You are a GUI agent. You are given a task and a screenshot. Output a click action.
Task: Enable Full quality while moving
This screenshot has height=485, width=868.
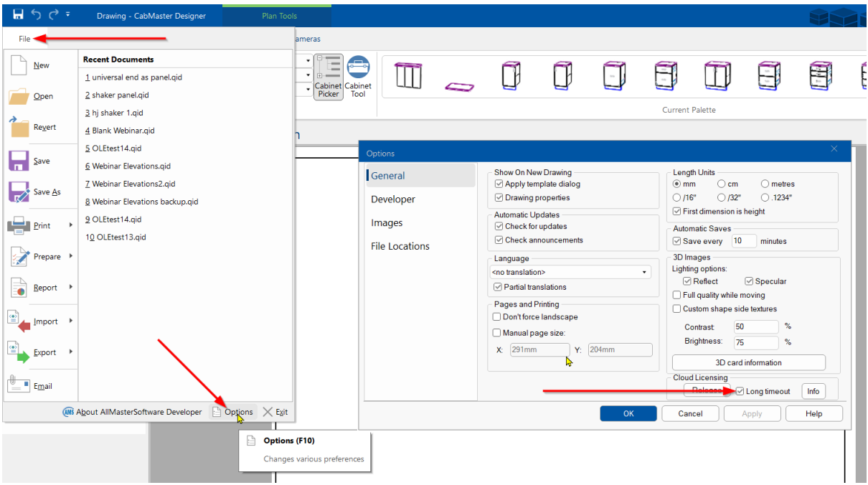677,295
